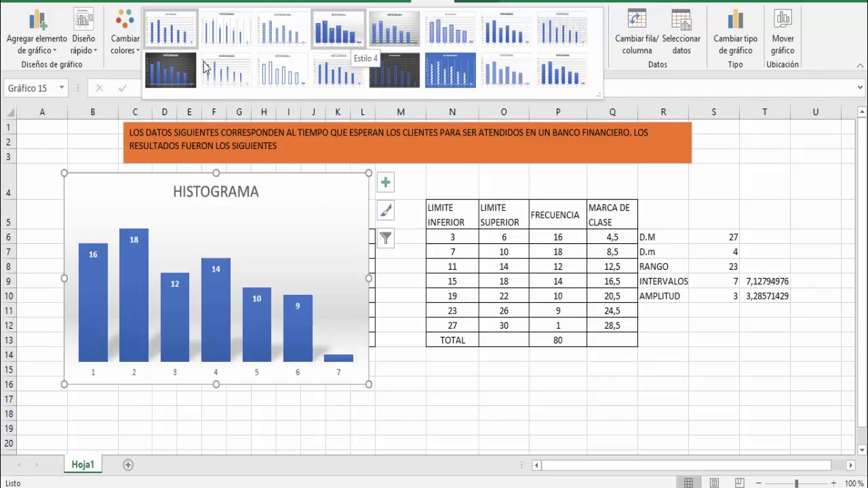Screen dimensions: 868x488
Task: Click horizontal scrollbar left arrow
Action: pos(537,465)
